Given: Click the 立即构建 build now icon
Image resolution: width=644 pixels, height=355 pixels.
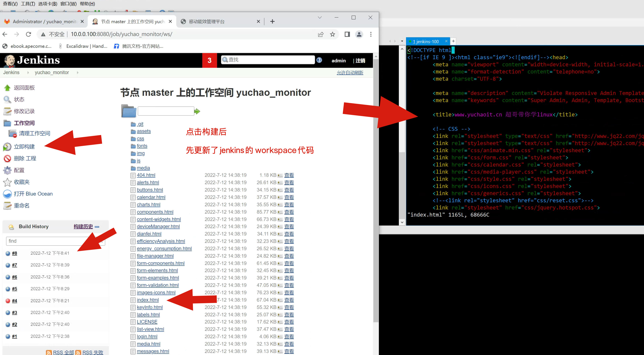Looking at the screenshot, I should coord(7,147).
